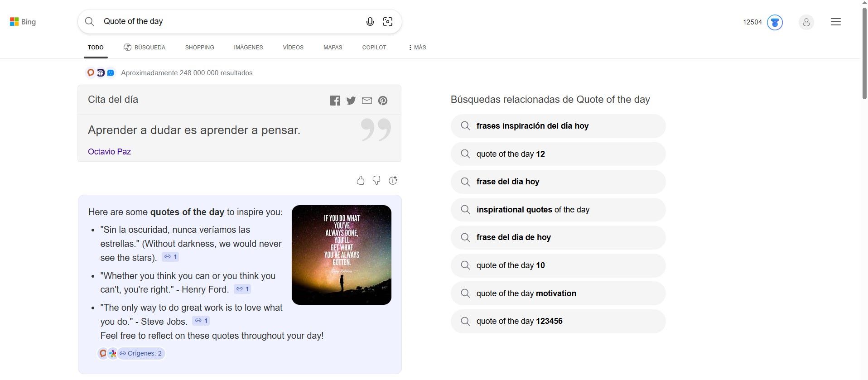Viewport: 868px width, 380px height.
Task: Share the quote on Twitter
Action: click(x=351, y=101)
